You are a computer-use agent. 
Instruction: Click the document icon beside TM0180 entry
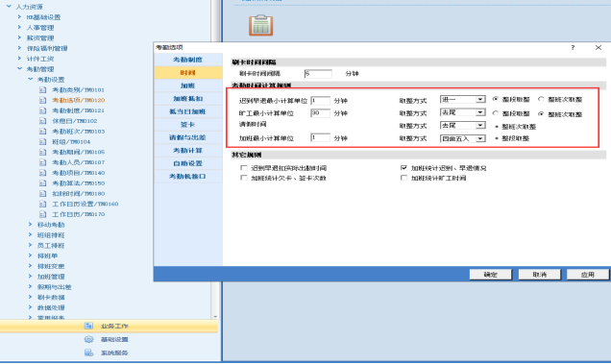43,194
